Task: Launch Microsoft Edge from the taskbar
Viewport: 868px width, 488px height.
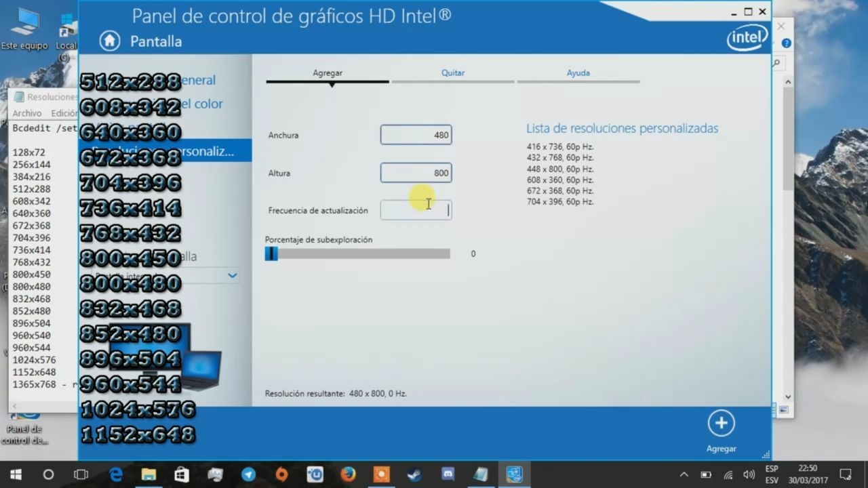Action: tap(116, 474)
